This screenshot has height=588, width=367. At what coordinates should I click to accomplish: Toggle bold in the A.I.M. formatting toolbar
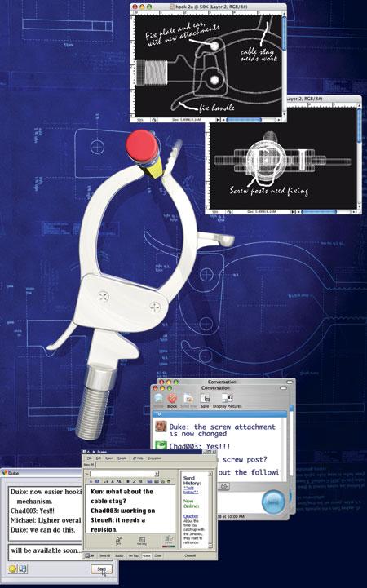point(127,481)
